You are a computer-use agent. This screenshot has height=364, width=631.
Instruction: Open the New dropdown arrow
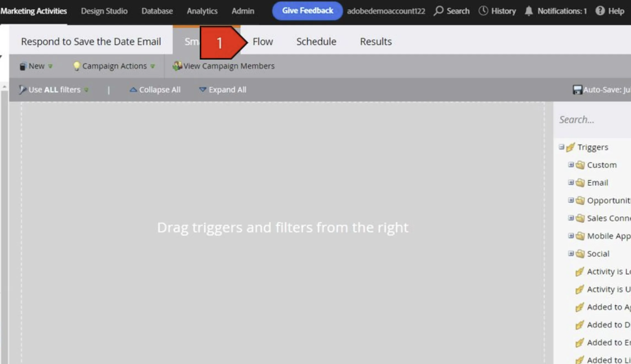(x=50, y=66)
